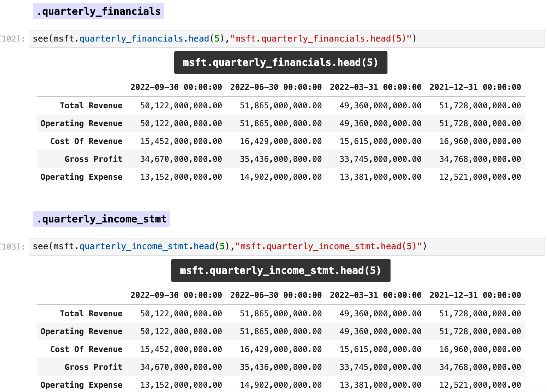Click 16,429,000,000.00 in the quarterly_income_stmt table
547x392 pixels.
coord(281,349)
